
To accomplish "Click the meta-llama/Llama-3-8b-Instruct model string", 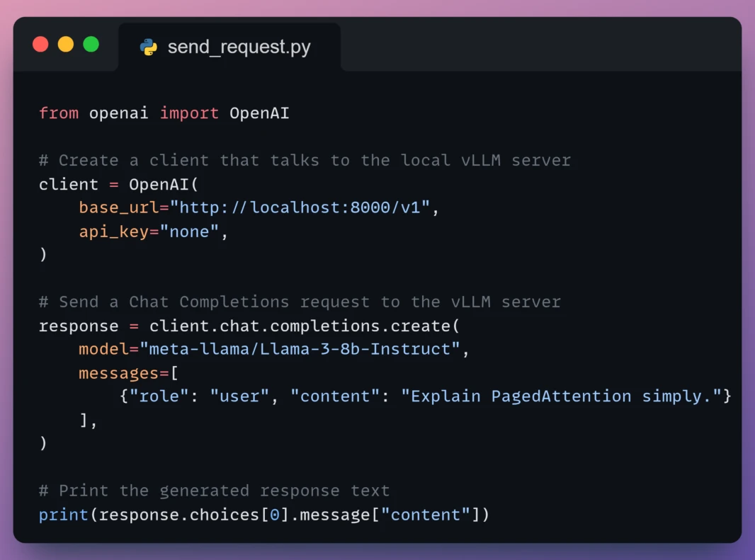I will 300,349.
